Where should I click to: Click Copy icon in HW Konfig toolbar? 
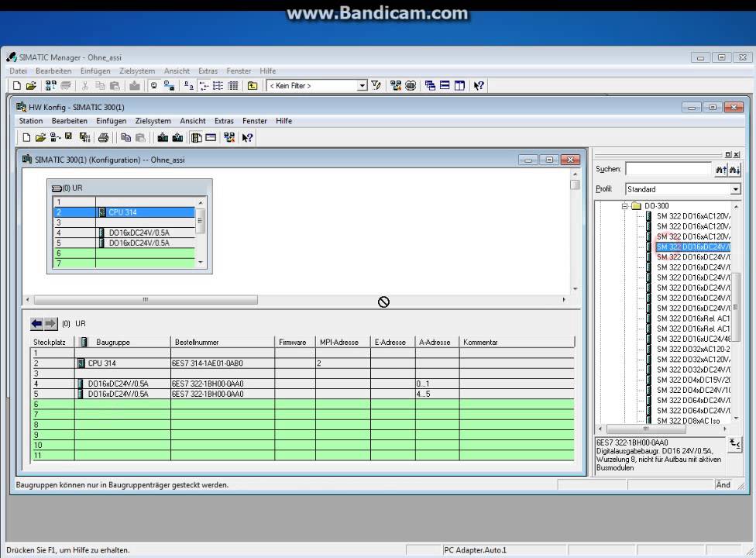coord(125,138)
